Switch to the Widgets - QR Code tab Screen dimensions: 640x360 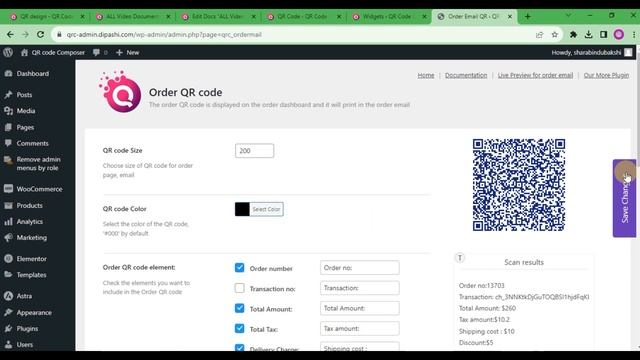(x=389, y=17)
